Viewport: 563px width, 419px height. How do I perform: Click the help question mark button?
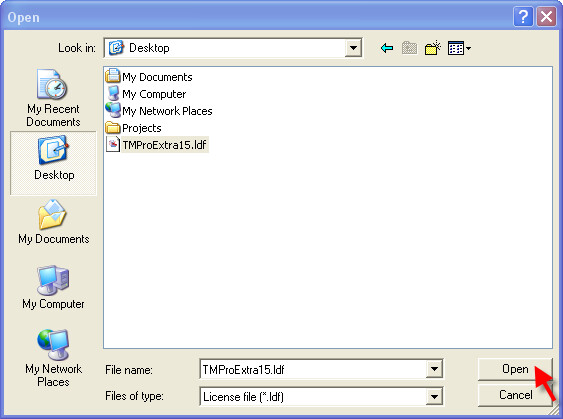[x=523, y=17]
